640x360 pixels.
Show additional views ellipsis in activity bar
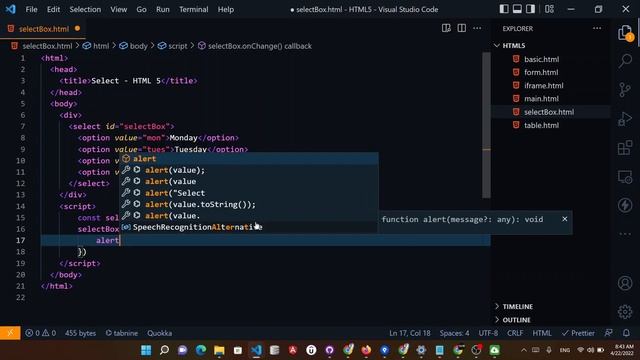click(625, 234)
